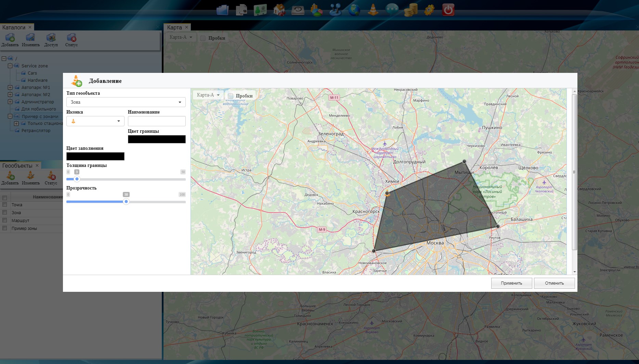Check the box next to Маршрут

click(5, 220)
